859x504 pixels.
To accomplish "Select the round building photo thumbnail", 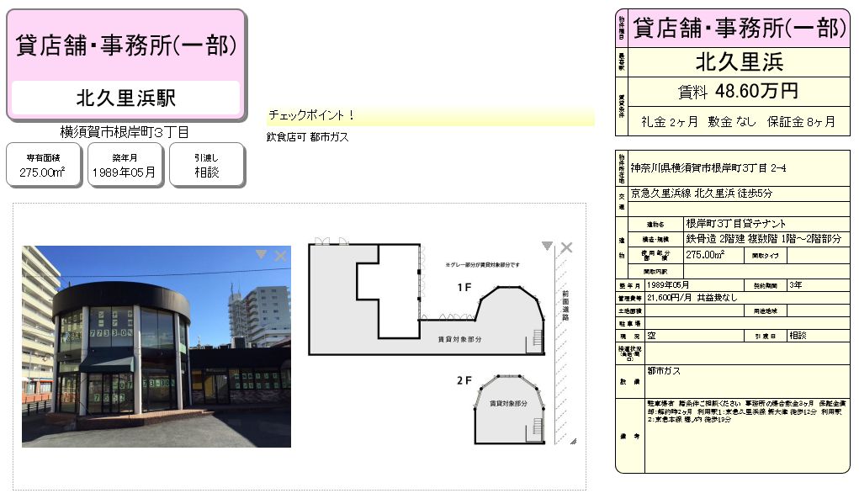I will 156,346.
